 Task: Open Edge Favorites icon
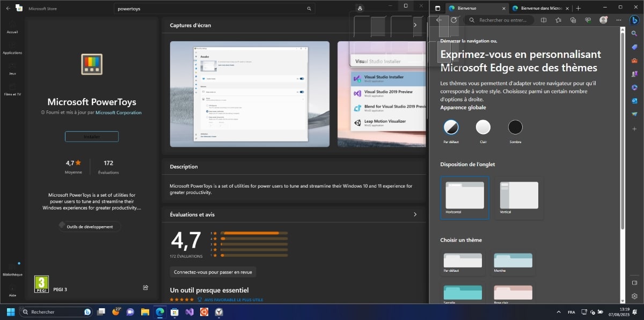(x=559, y=20)
